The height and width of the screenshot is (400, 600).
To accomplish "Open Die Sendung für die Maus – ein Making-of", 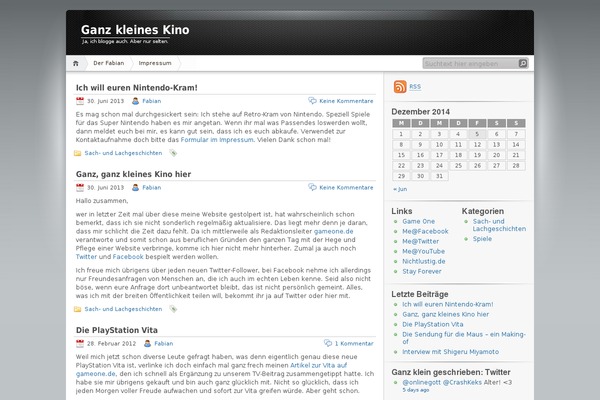I will point(464,338).
